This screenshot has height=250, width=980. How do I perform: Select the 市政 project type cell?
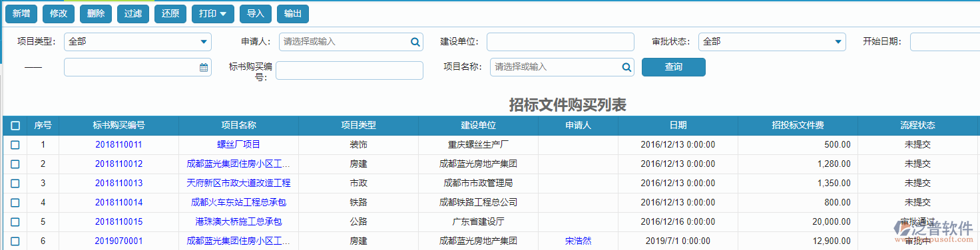click(x=359, y=183)
